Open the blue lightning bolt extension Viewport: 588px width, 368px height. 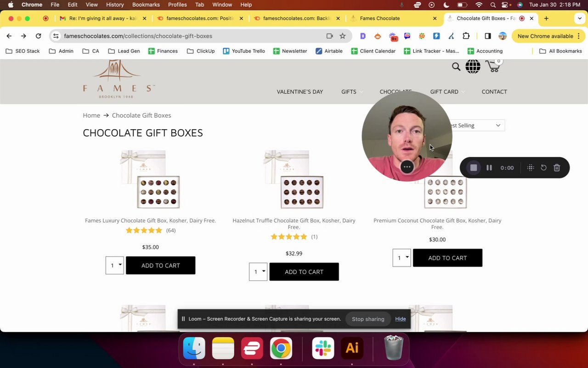[436, 36]
